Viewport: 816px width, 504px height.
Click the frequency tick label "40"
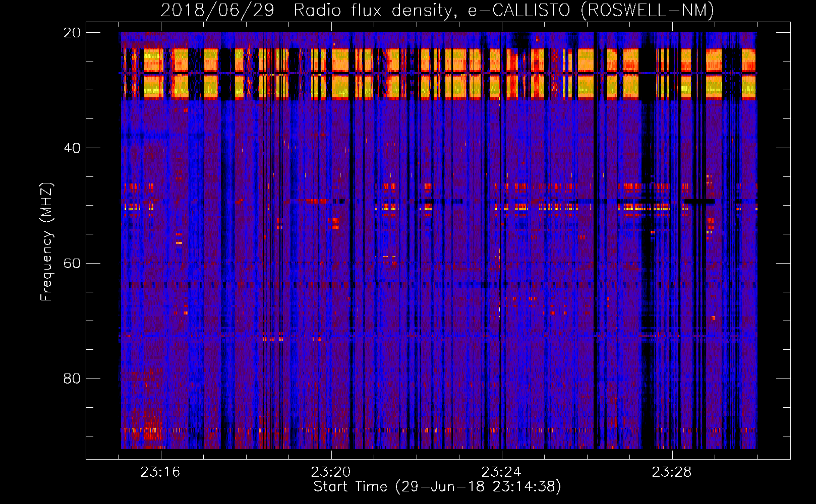(x=72, y=148)
